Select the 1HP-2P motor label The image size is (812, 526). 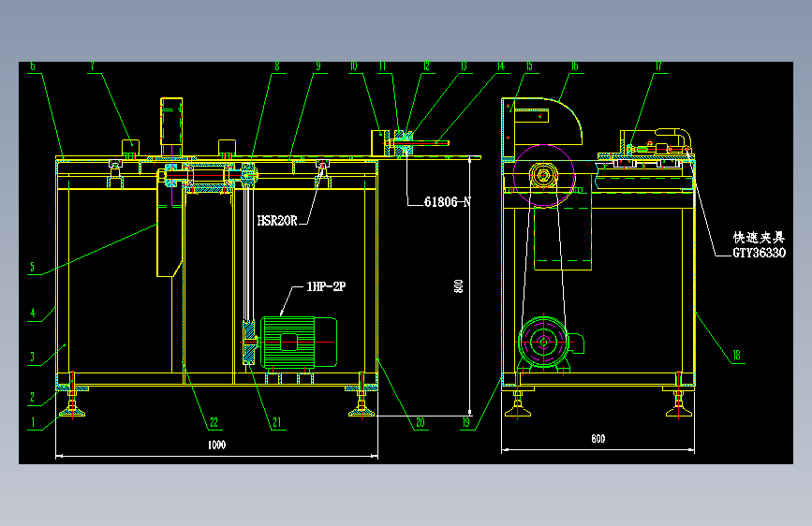coord(326,286)
